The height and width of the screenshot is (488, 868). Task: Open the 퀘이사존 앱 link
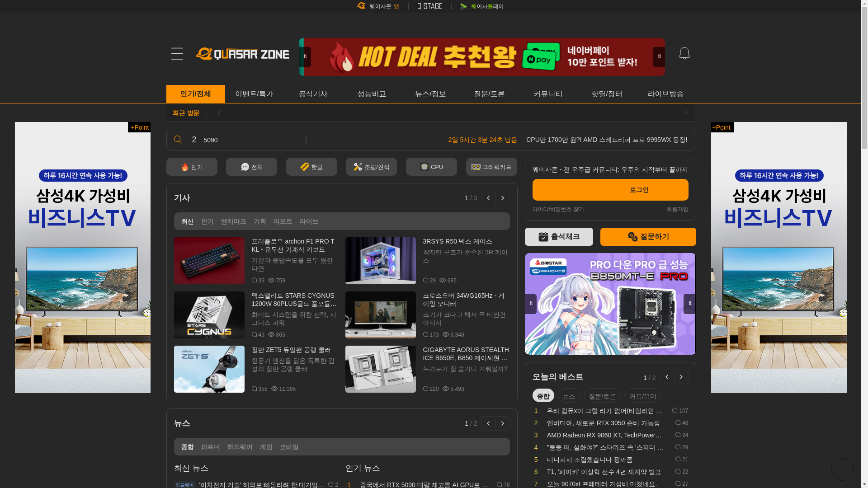tap(378, 6)
